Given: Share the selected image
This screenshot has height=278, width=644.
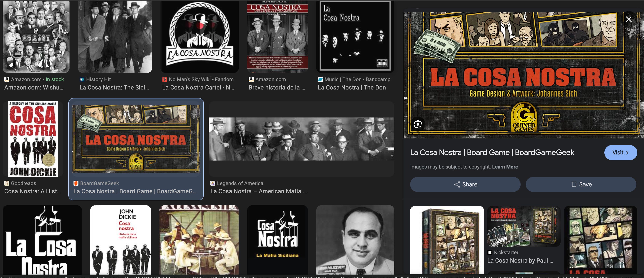Looking at the screenshot, I should click(x=465, y=185).
